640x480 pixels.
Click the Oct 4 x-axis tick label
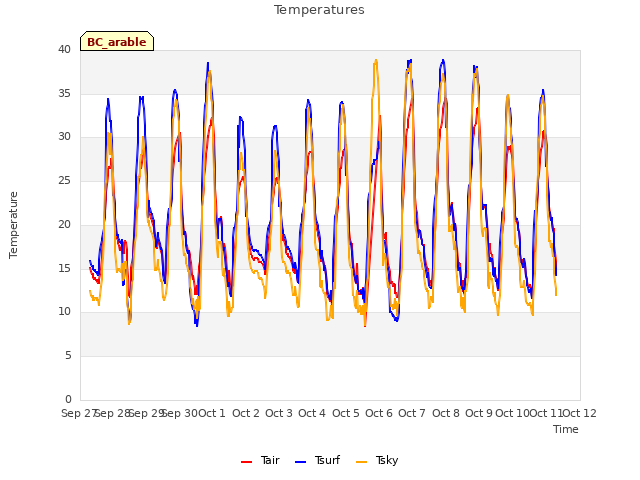(312, 413)
